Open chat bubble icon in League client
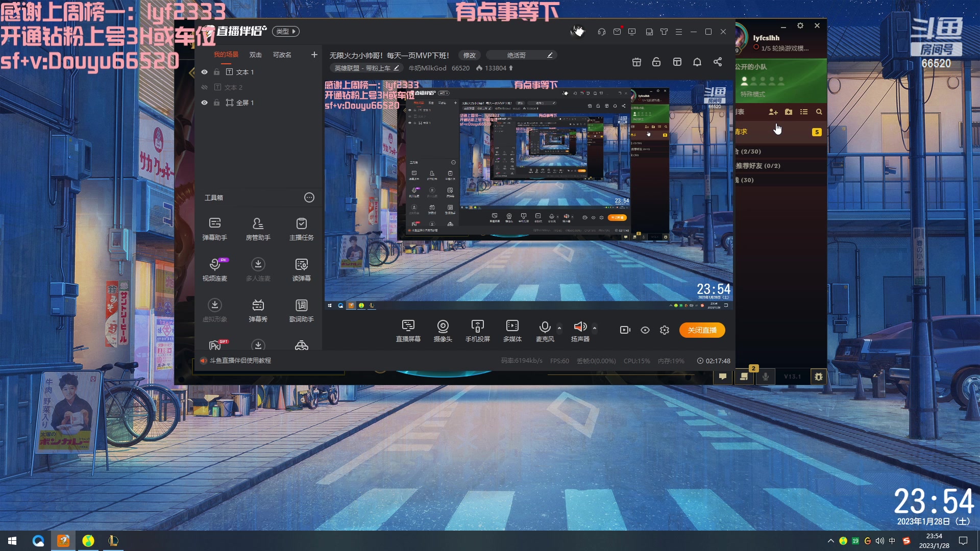980x551 pixels. click(x=723, y=377)
